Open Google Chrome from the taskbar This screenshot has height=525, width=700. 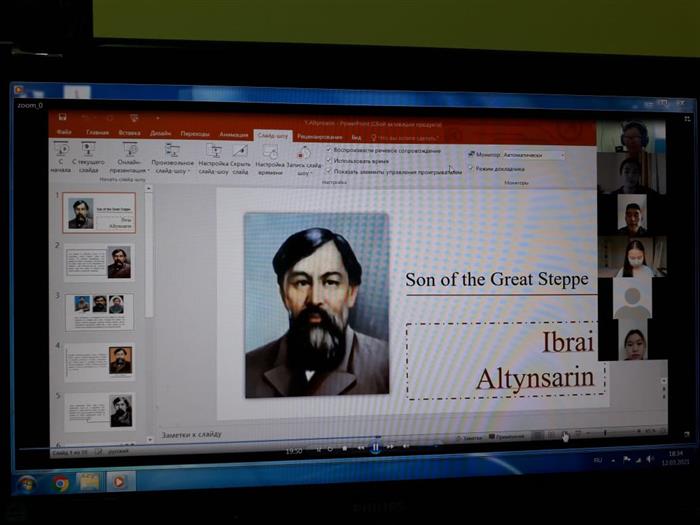60,483
